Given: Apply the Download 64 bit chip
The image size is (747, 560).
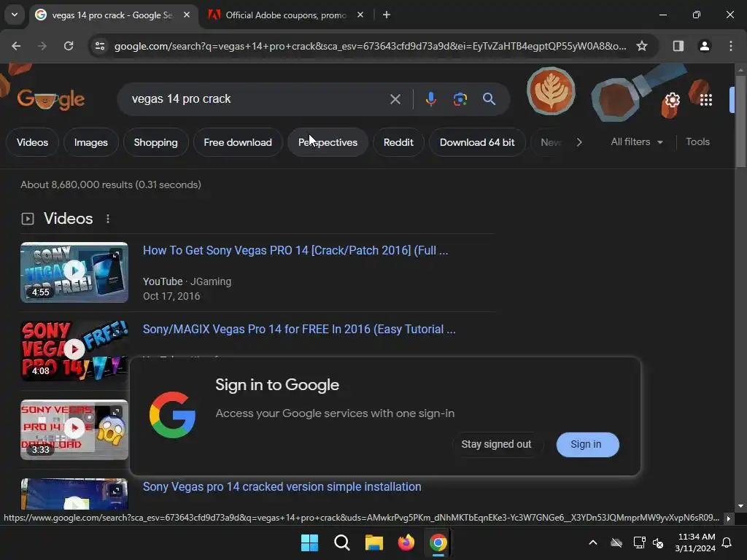Looking at the screenshot, I should tap(477, 142).
